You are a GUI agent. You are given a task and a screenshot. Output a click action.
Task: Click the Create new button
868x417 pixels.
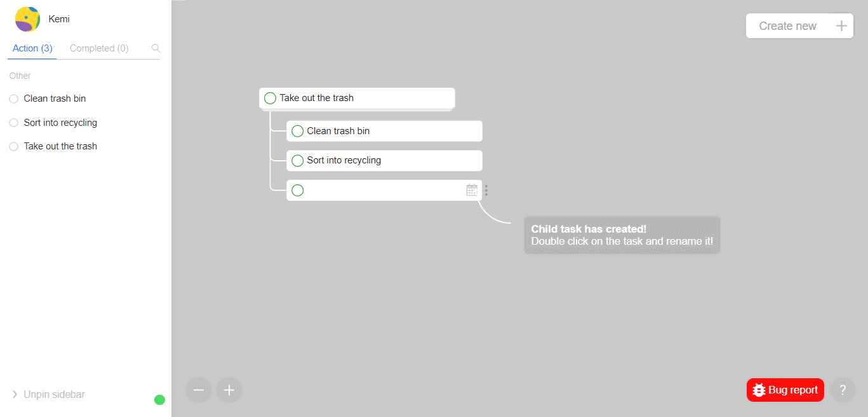tap(799, 26)
